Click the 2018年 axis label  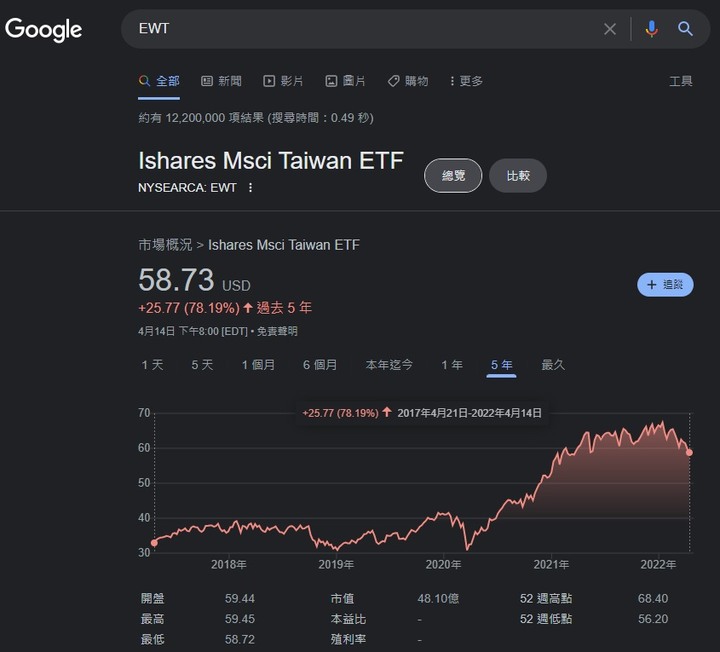click(229, 564)
